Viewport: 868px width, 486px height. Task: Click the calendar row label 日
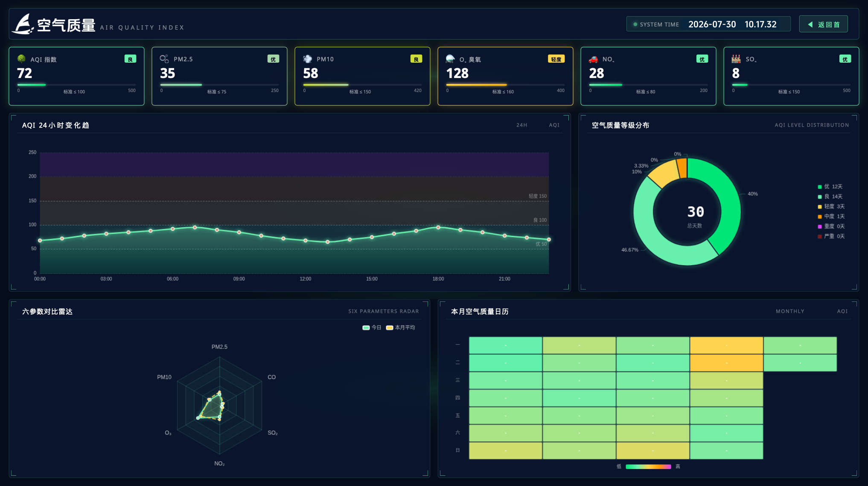pos(457,450)
